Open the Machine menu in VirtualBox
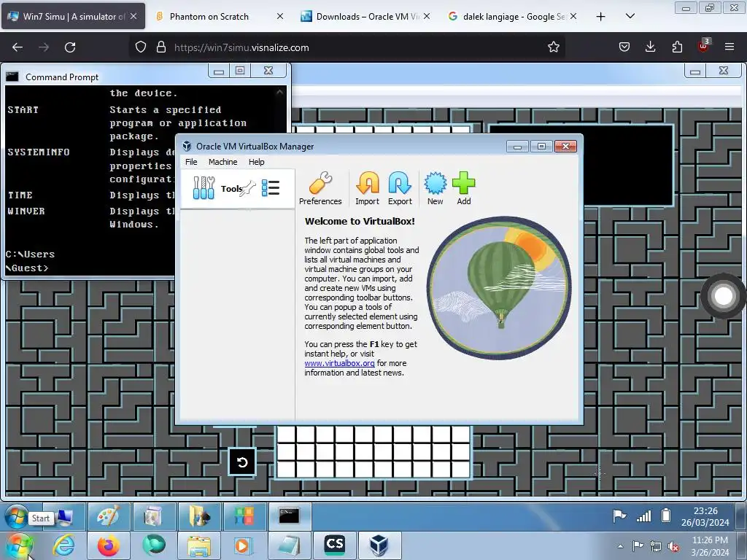Viewport: 747px width, 560px height. (x=222, y=162)
